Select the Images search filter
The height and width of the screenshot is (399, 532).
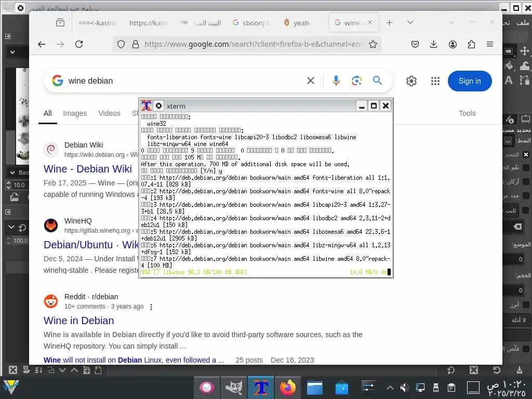pyautogui.click(x=75, y=113)
